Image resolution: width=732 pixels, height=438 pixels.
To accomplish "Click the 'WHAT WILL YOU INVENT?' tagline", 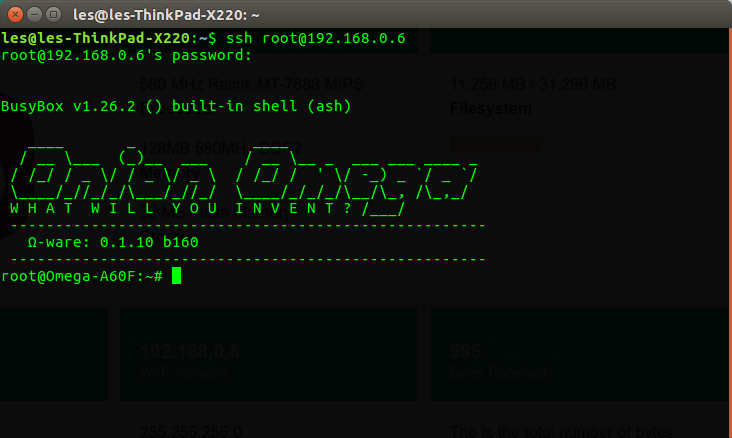I will (181, 208).
